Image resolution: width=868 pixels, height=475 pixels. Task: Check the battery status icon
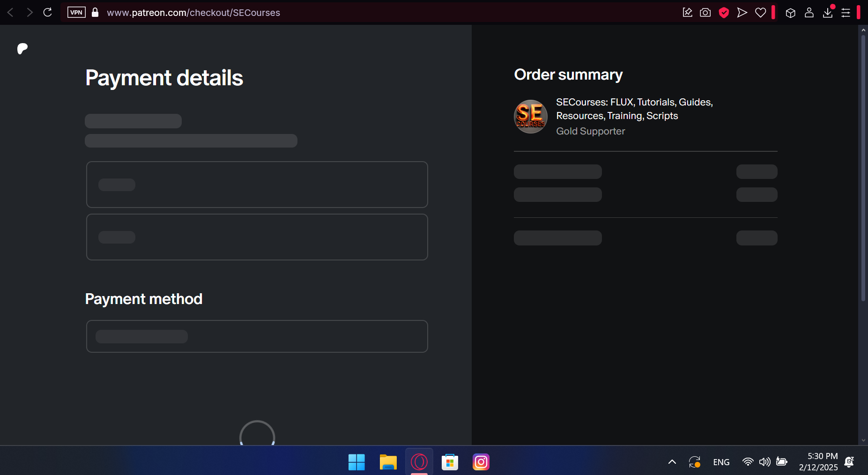tap(782, 462)
